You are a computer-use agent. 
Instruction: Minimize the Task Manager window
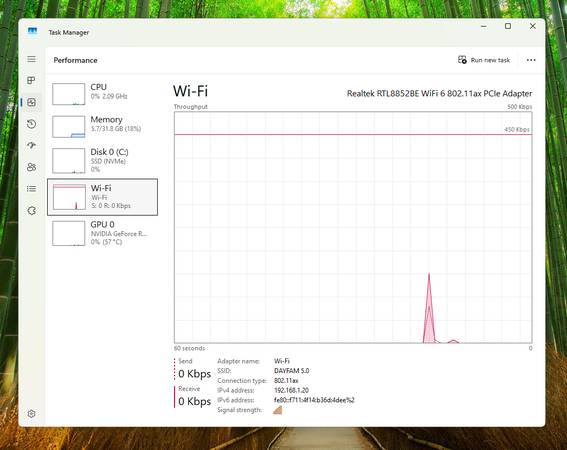(484, 26)
